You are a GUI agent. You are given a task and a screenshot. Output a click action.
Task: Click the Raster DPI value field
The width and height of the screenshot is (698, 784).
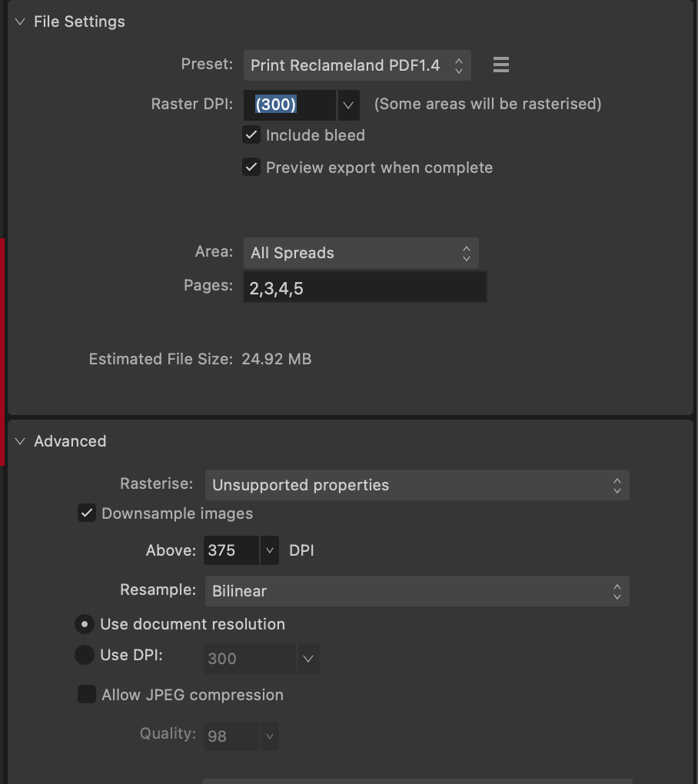[290, 105]
